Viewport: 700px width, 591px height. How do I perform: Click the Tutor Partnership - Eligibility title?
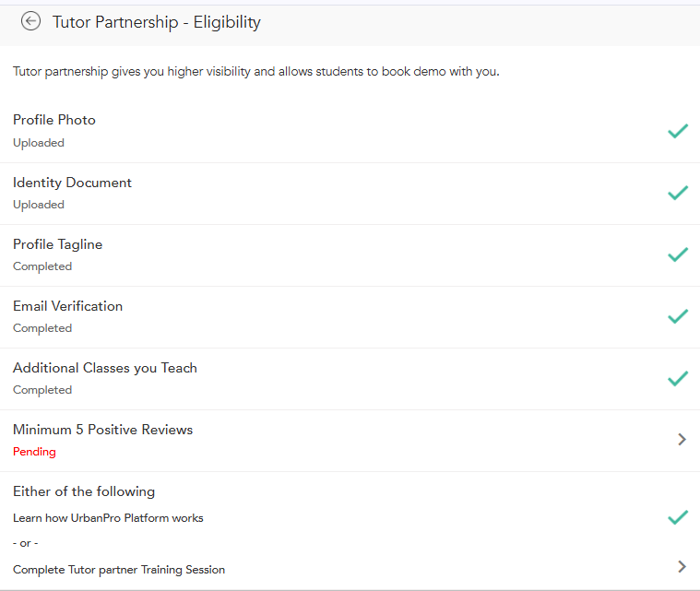(157, 22)
